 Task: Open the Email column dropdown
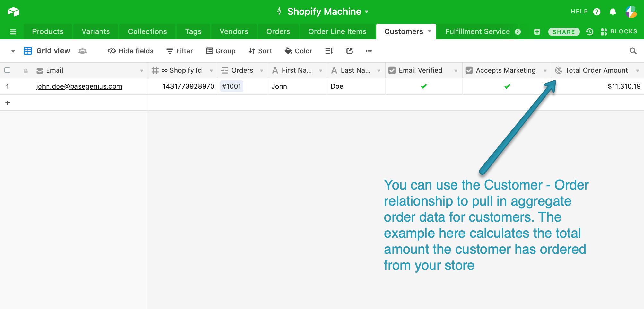(142, 71)
